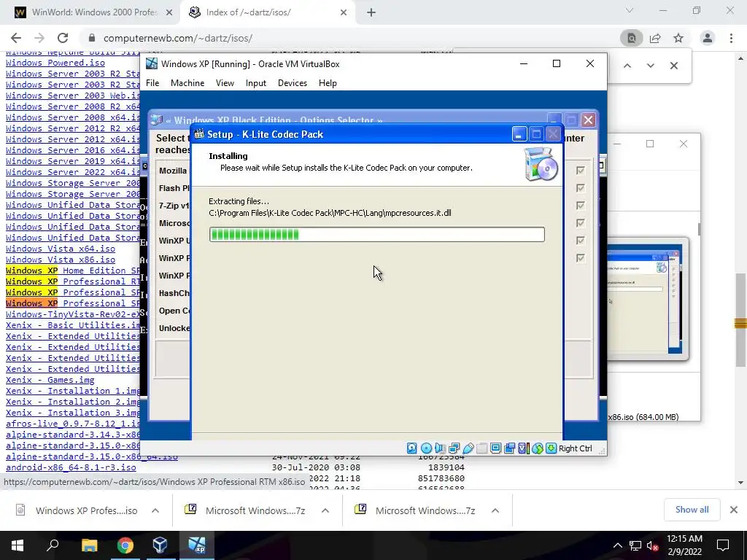Go forward in Chrome history
Viewport: 747px width, 560px height.
39,38
